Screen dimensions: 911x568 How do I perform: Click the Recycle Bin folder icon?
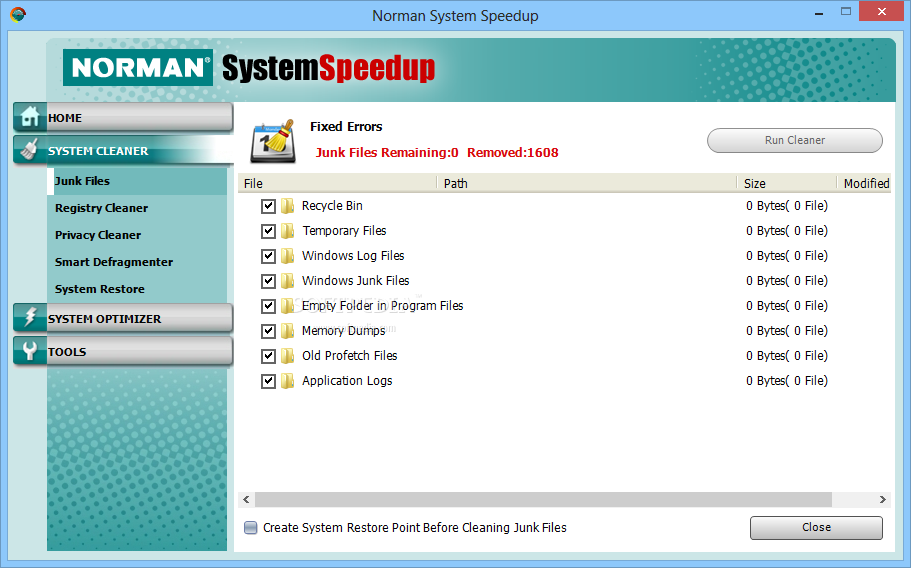[x=288, y=206]
